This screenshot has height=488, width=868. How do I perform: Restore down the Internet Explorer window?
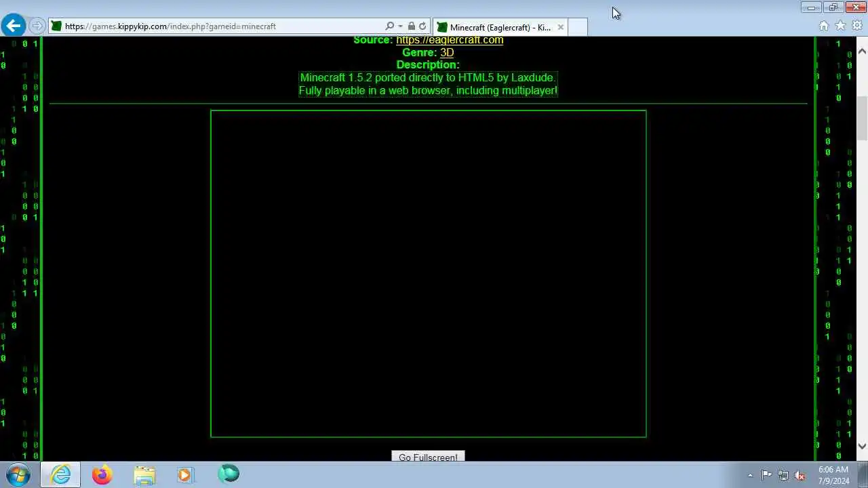(x=833, y=7)
